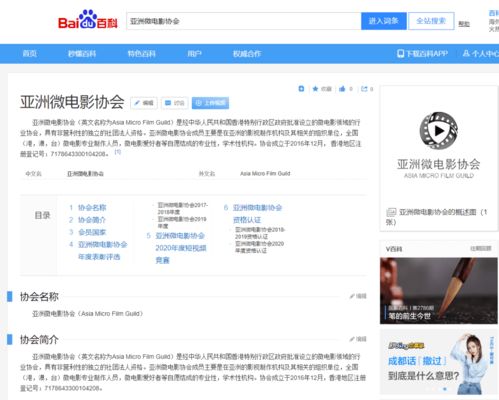The height and width of the screenshot is (400, 499).
Task: Open the 权威合作 navigation tab
Action: (x=247, y=54)
